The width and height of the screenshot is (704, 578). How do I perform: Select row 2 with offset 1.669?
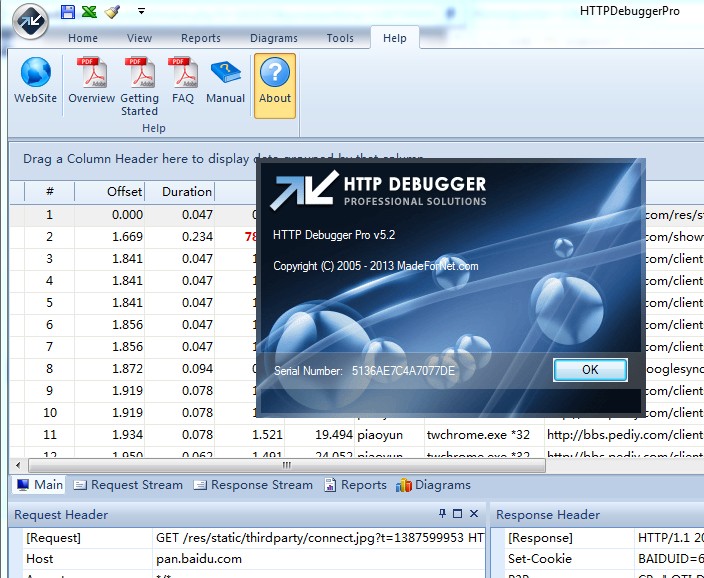pos(133,237)
